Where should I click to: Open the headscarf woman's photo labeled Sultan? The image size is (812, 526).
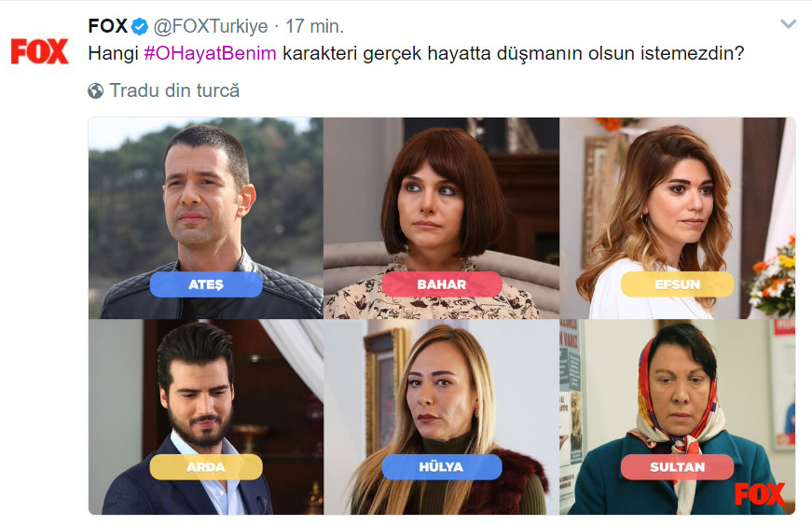click(x=678, y=417)
